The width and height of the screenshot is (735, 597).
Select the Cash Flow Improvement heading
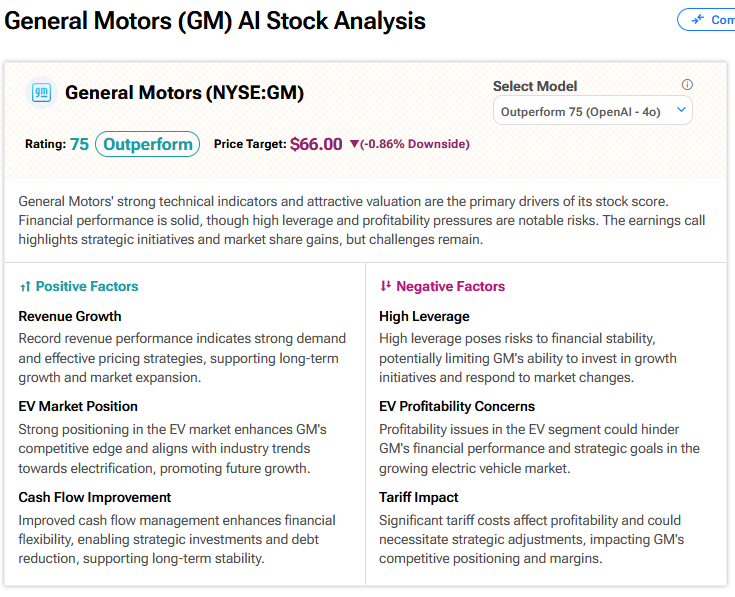(x=95, y=497)
